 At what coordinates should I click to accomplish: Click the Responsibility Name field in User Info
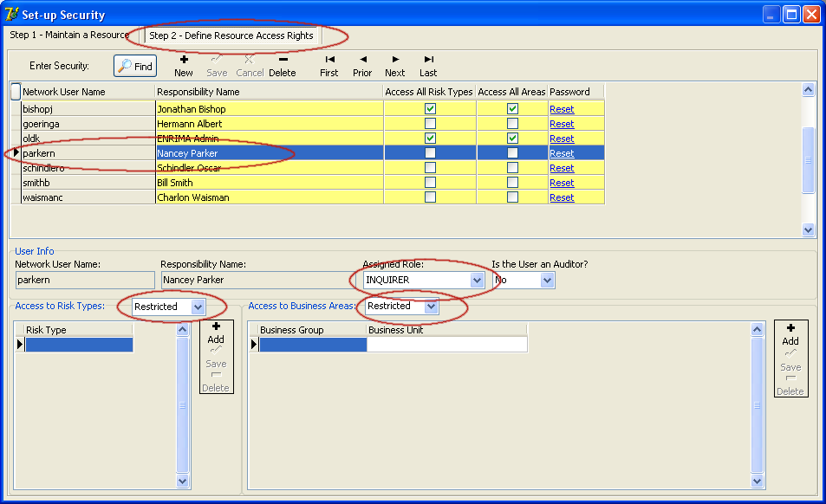255,281
